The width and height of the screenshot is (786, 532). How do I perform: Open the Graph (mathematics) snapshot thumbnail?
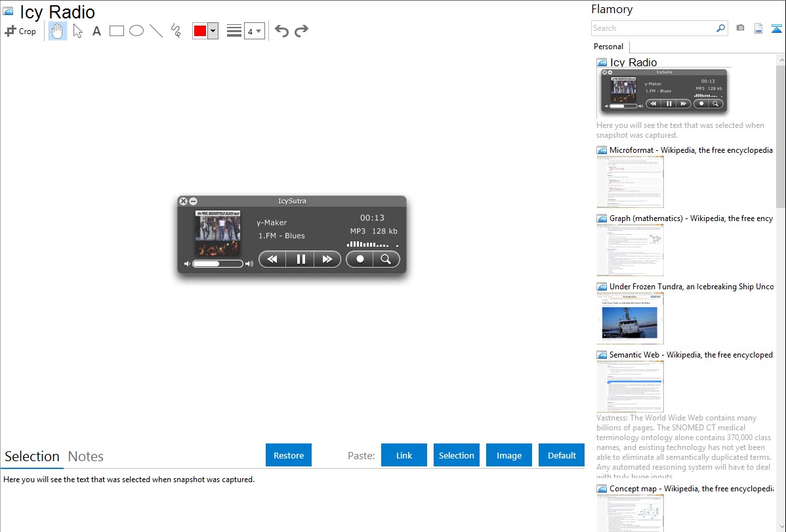(x=630, y=250)
